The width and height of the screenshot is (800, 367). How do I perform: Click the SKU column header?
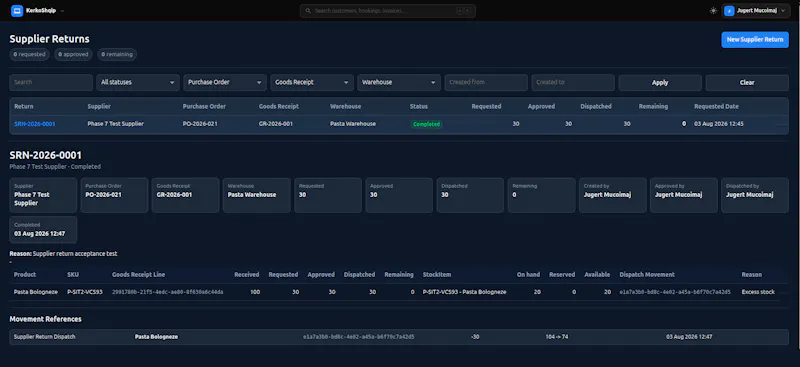click(x=73, y=275)
